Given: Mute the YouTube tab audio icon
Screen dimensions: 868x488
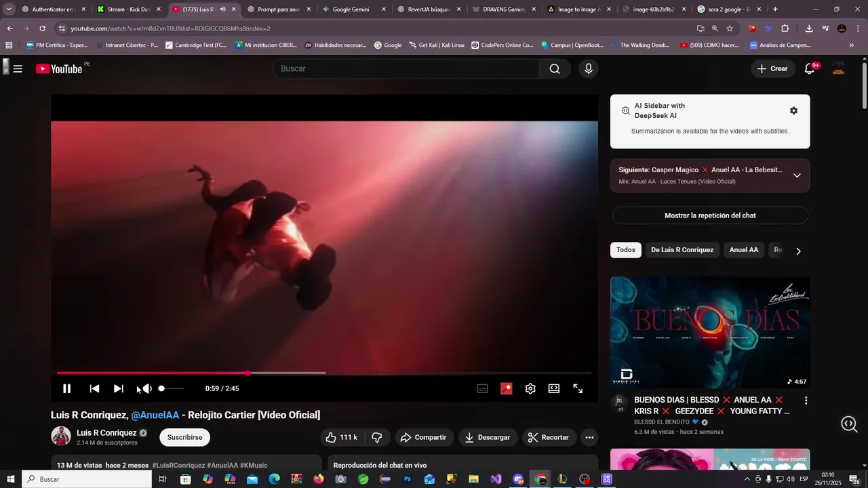Looking at the screenshot, I should pyautogui.click(x=222, y=9).
